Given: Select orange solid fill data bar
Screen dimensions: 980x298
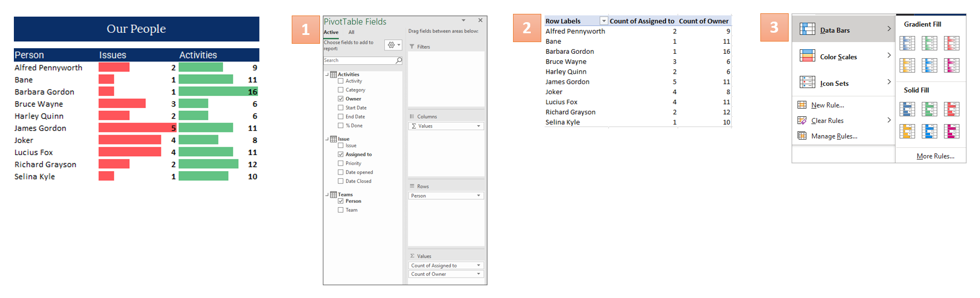Looking at the screenshot, I should (x=907, y=131).
